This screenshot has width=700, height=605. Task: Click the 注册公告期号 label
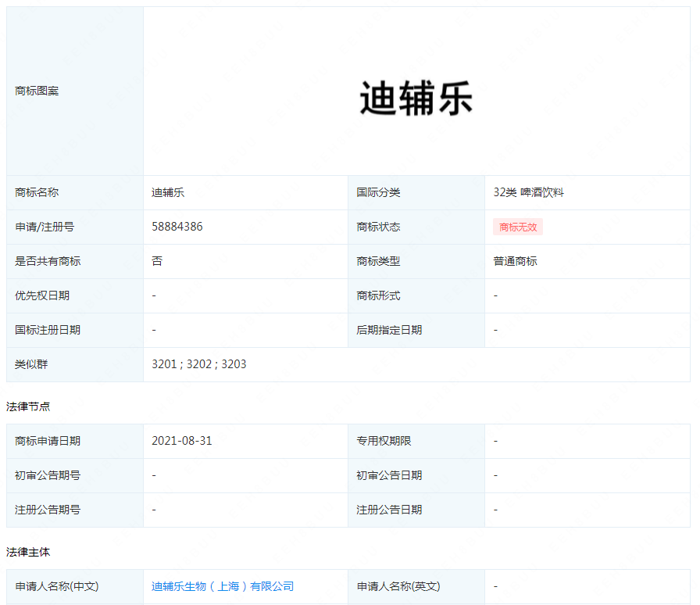point(48,510)
